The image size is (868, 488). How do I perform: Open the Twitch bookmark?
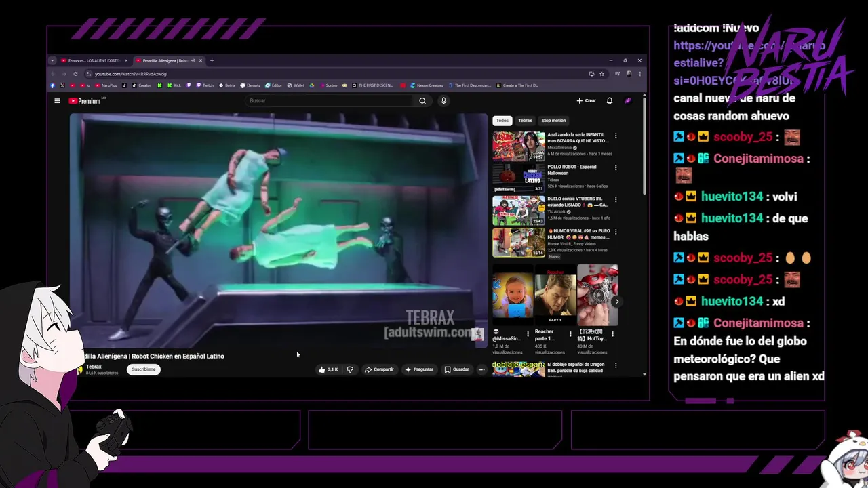point(204,85)
